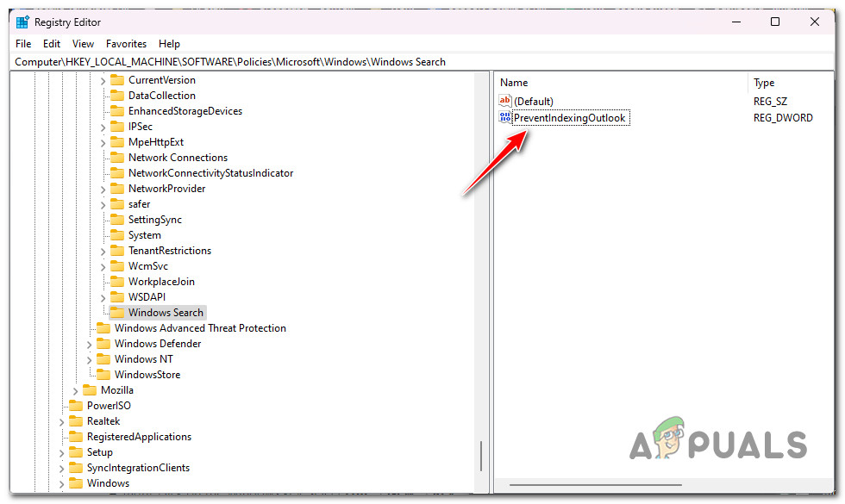Click the DataCollection folder icon

tap(117, 96)
